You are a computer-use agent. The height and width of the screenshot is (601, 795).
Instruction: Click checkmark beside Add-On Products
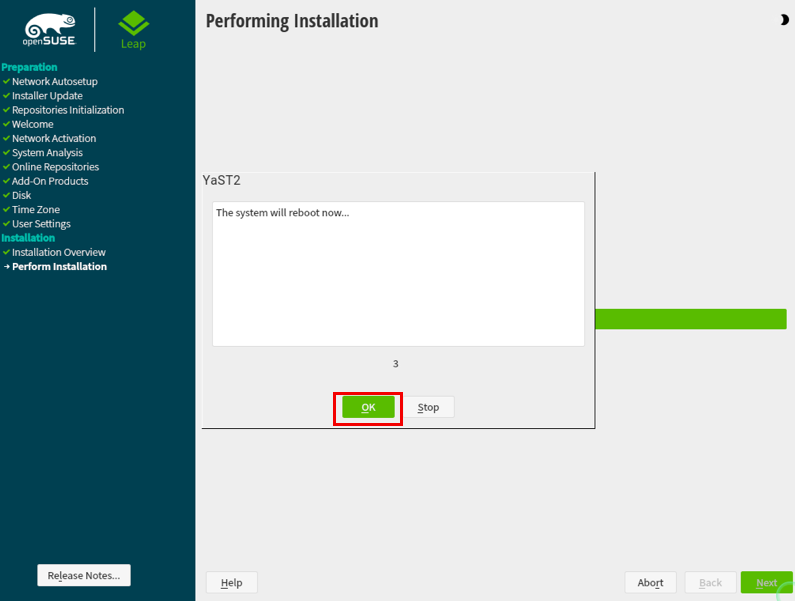click(x=6, y=181)
